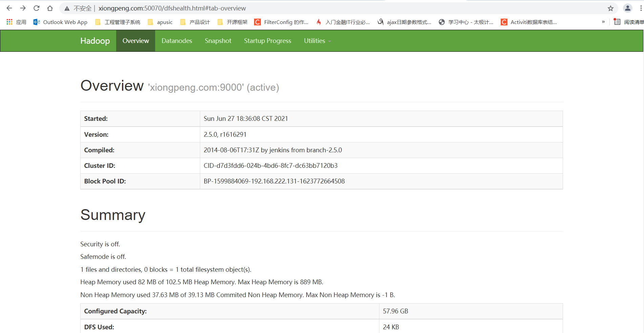Open the Apps grid shortcut
The height and width of the screenshot is (333, 644).
(x=16, y=22)
